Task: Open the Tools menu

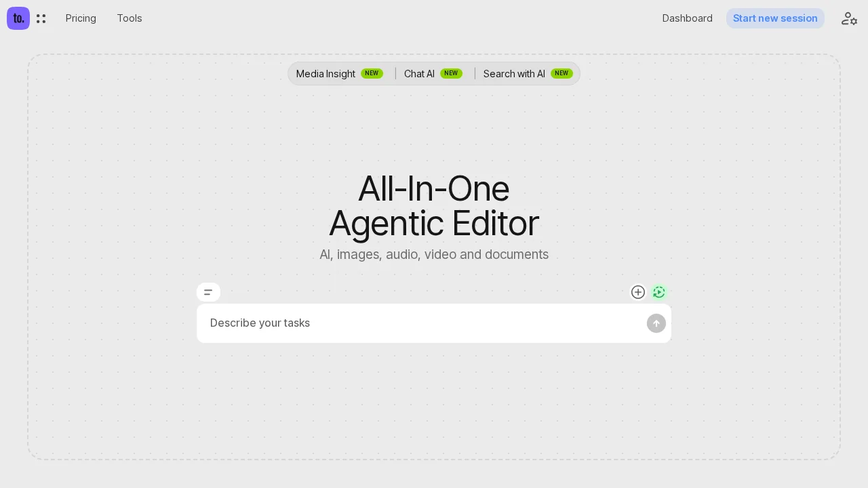Action: [130, 18]
